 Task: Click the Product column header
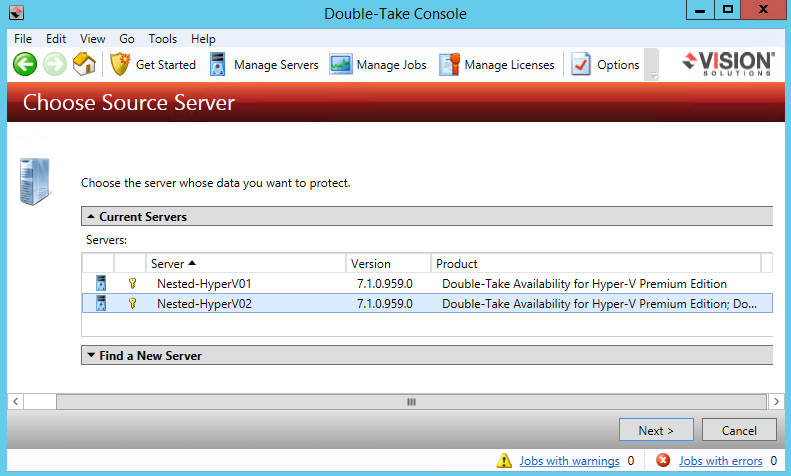click(596, 263)
